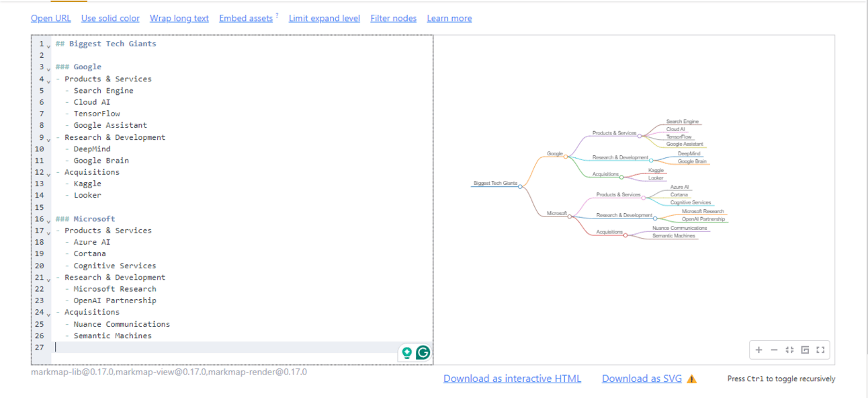
Task: Click the zoom in plus icon
Action: point(759,350)
